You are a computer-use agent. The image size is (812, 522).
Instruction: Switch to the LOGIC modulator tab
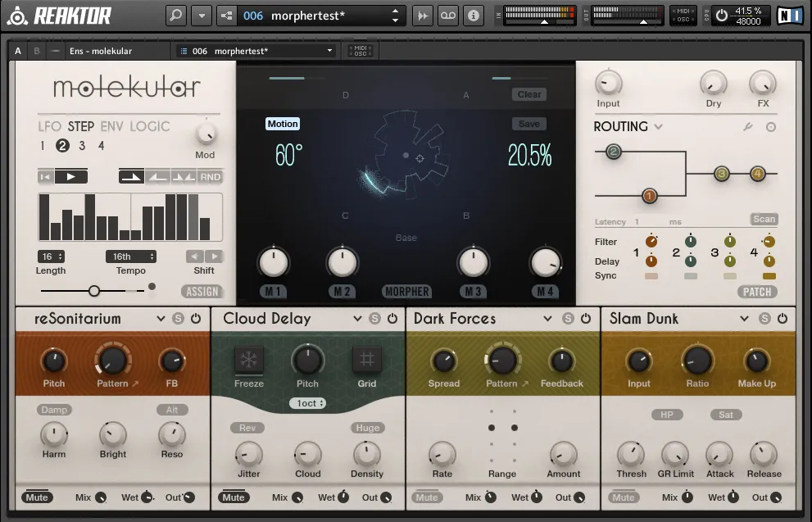click(150, 126)
